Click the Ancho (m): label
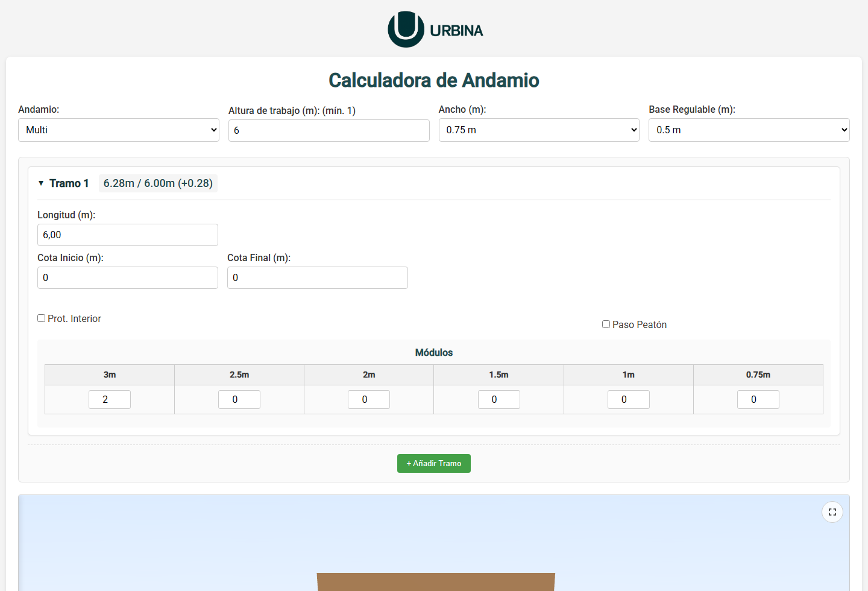This screenshot has height=591, width=868. coord(462,110)
